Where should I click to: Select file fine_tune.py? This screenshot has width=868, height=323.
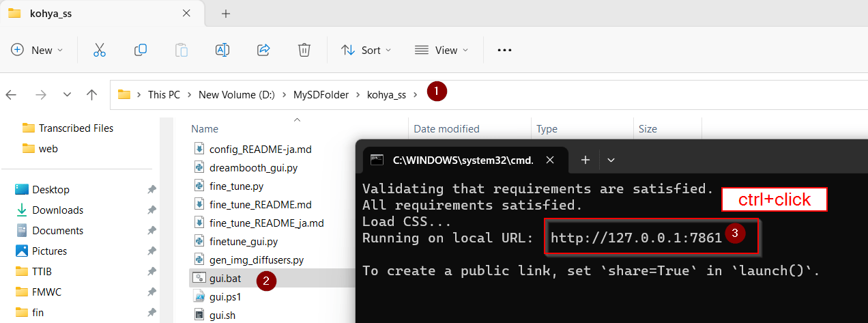236,186
